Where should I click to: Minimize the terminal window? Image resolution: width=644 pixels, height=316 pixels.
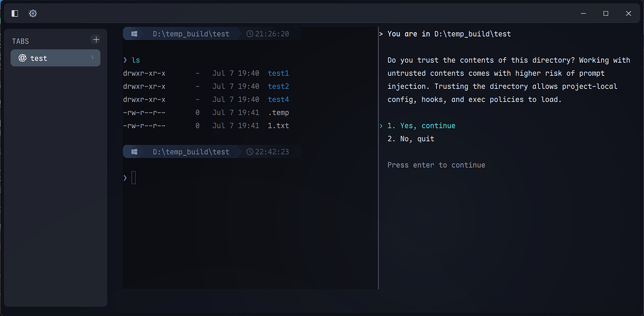click(583, 14)
